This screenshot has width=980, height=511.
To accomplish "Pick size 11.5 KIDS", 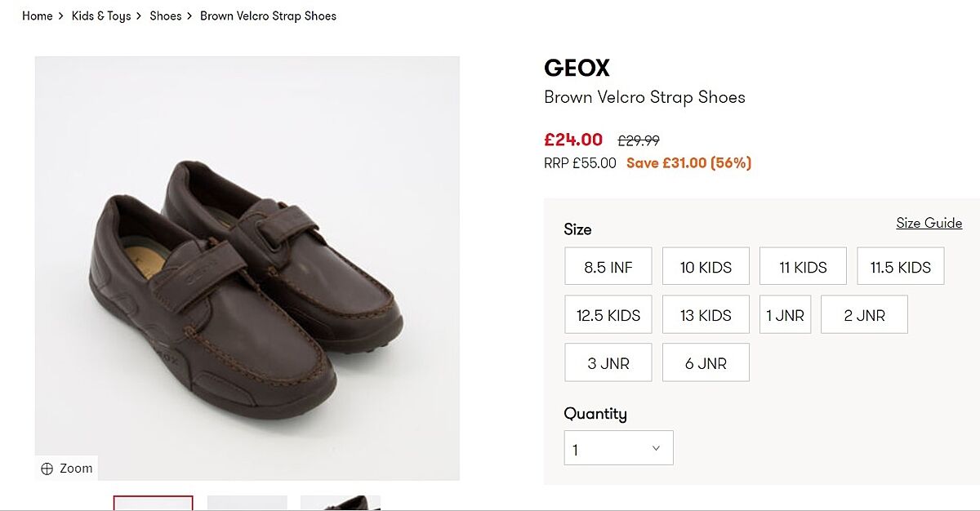I will 900,267.
